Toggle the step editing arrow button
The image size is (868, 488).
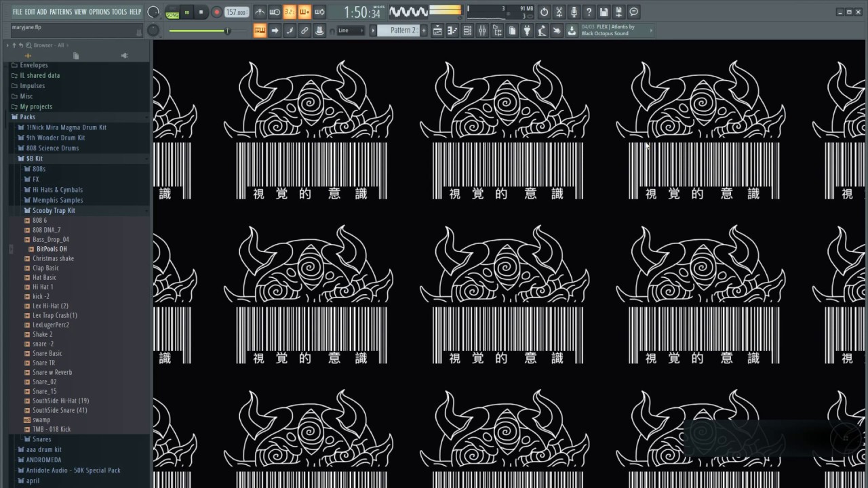[x=275, y=30]
